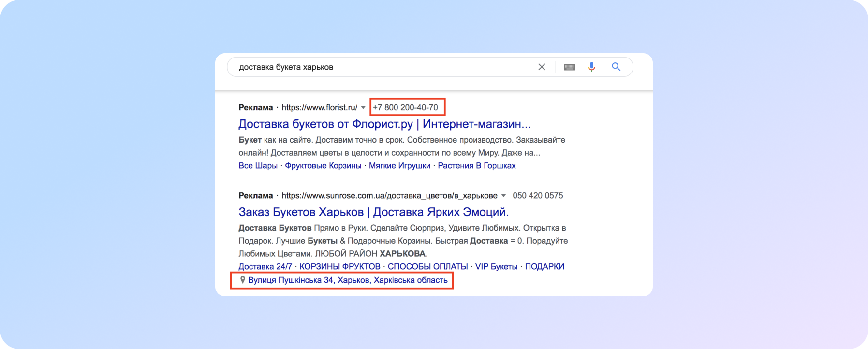This screenshot has height=349, width=868.
Task: Open the 'Доставка 24/7' sitelink
Action: [x=265, y=267]
